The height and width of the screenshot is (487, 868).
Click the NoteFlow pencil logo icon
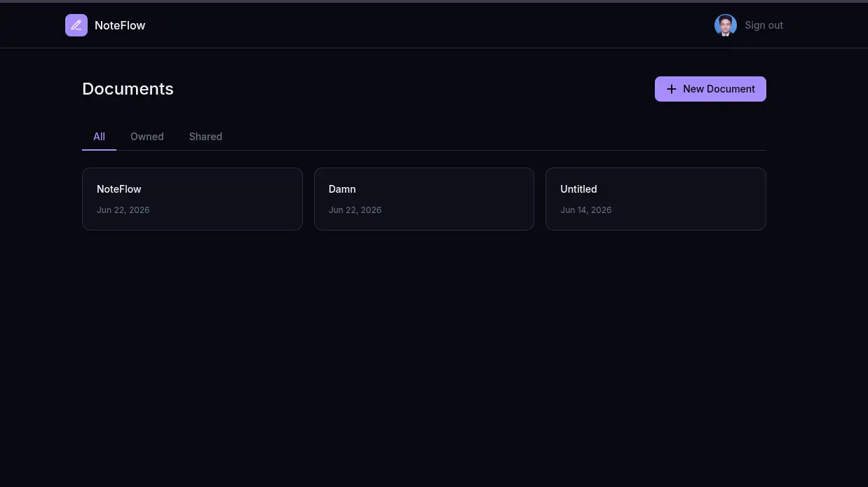(76, 25)
